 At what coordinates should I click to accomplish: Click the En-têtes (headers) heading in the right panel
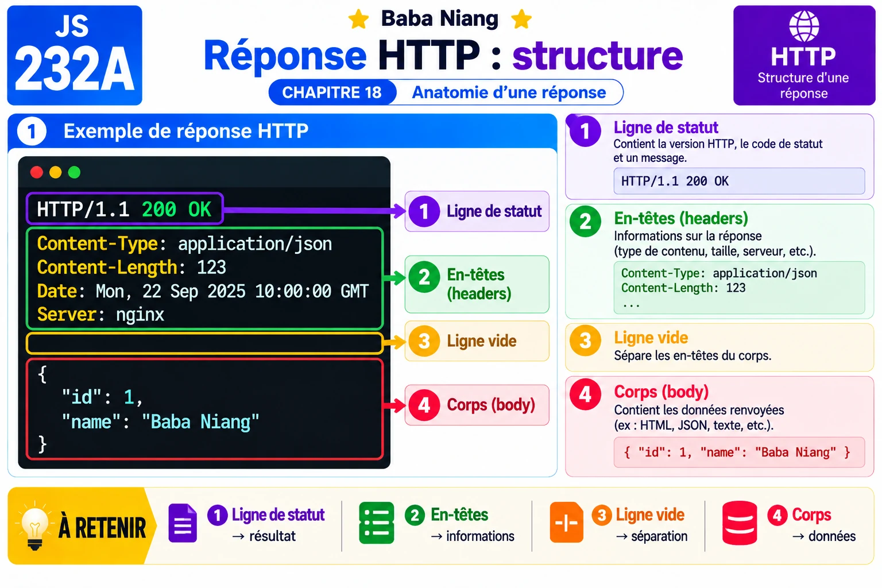pyautogui.click(x=681, y=218)
